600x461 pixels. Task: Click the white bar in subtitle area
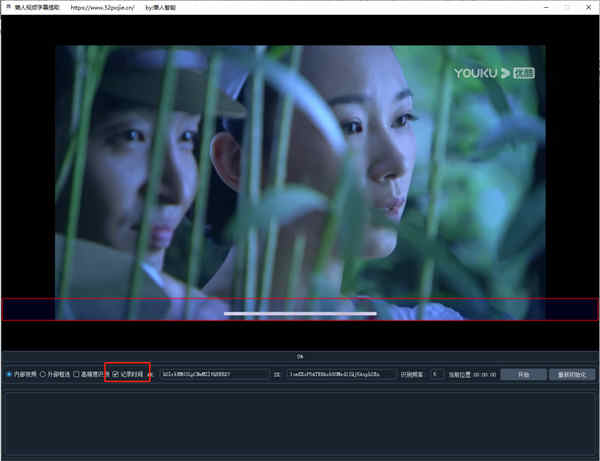300,314
